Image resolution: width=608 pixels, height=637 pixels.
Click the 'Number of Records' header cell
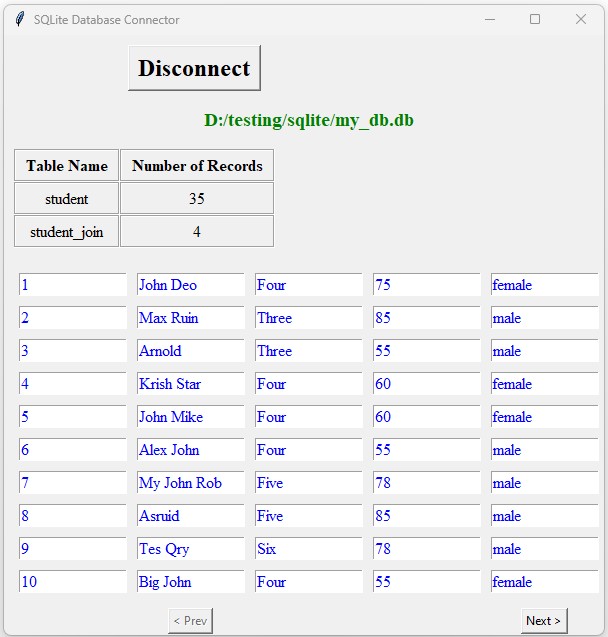tap(197, 165)
